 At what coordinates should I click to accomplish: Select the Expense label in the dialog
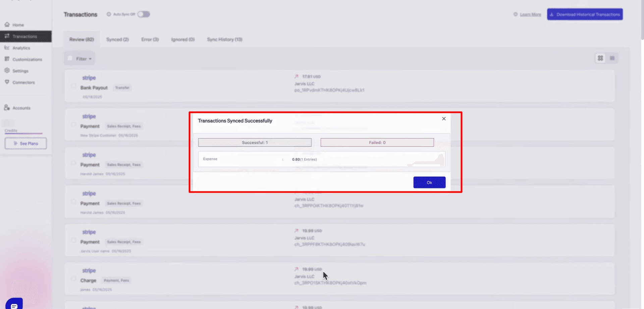(210, 159)
